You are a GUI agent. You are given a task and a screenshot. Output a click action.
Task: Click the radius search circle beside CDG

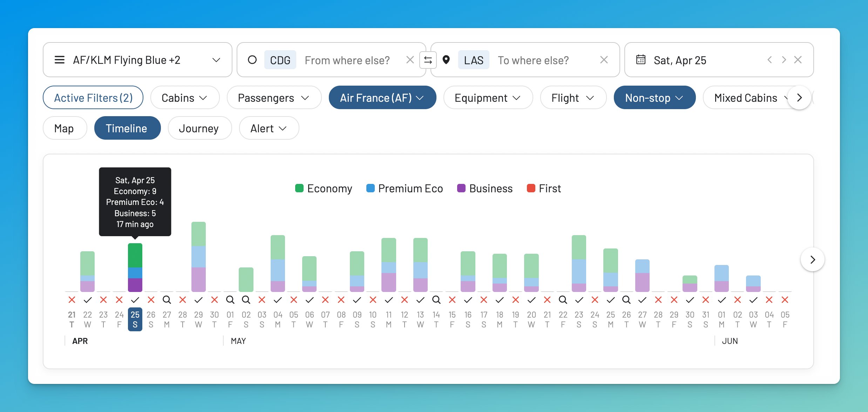tap(253, 60)
